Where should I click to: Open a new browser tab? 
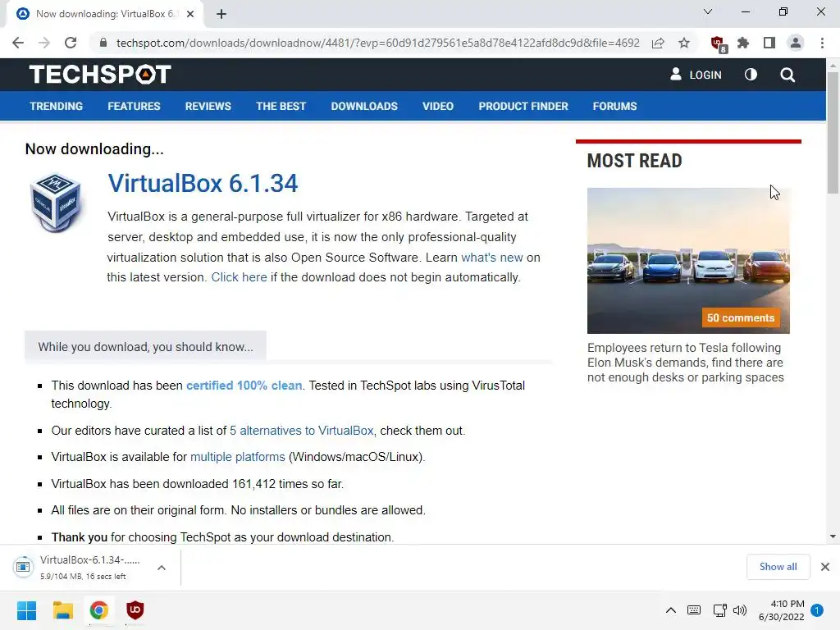coord(221,15)
